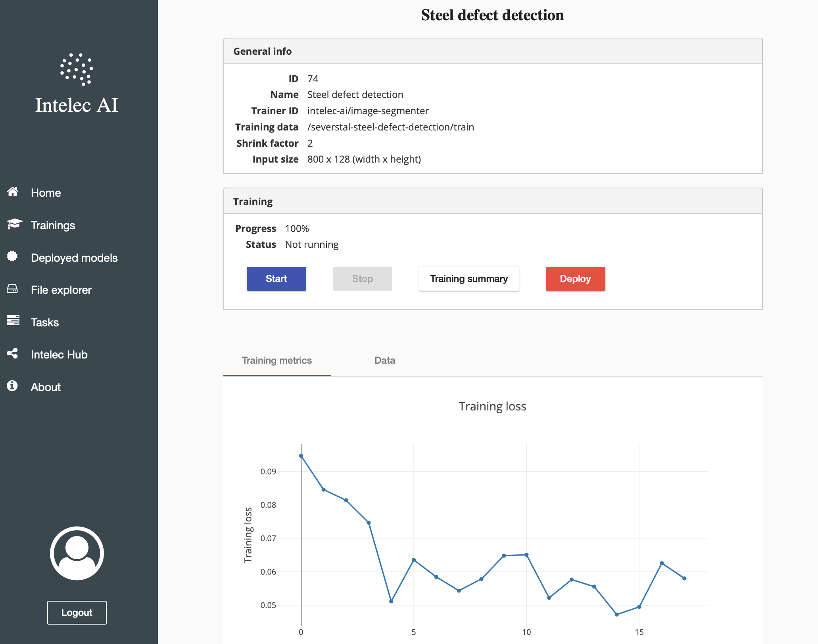Image resolution: width=818 pixels, height=644 pixels.
Task: Click the disabled Stop button
Action: point(362,279)
